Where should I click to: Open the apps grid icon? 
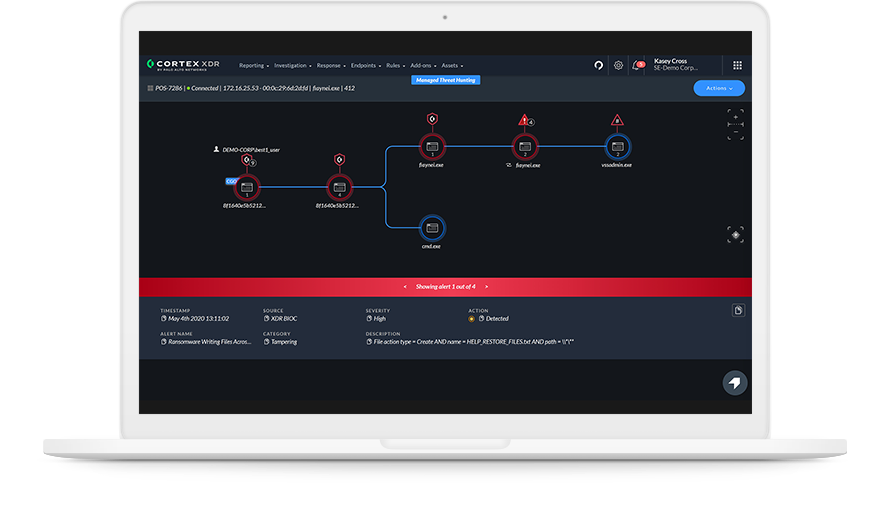tap(737, 65)
